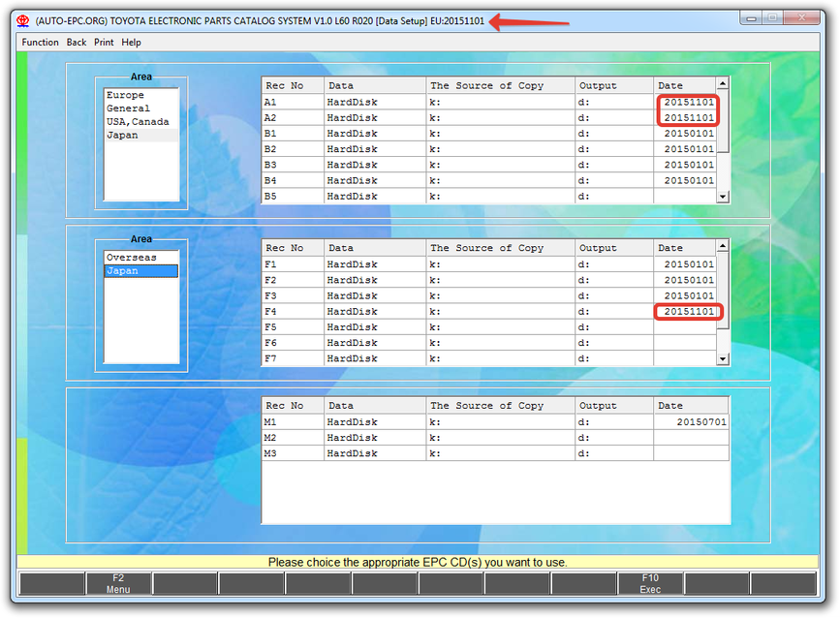Click the Toyota logo icon in title bar
Viewport: 840px width, 618px height.
tap(22, 21)
